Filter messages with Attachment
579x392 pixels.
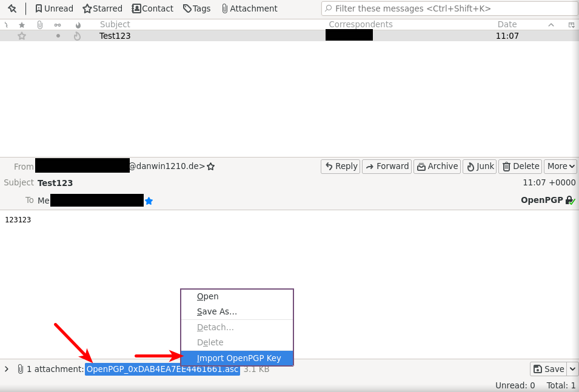point(249,8)
